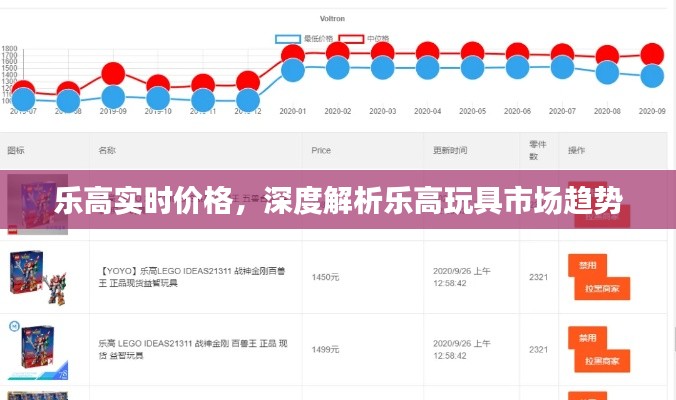Click the 1450元 price cell
The height and width of the screenshot is (400, 676).
(325, 277)
